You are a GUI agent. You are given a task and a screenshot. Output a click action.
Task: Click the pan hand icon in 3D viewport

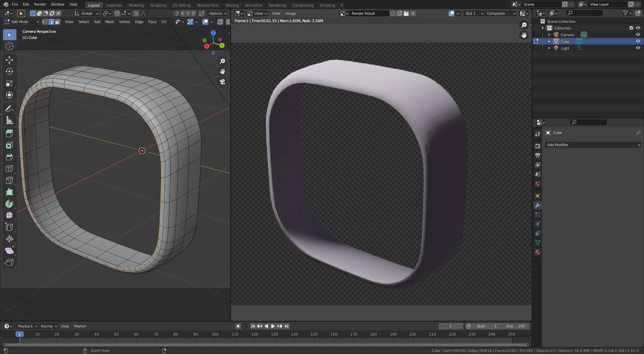pos(222,71)
